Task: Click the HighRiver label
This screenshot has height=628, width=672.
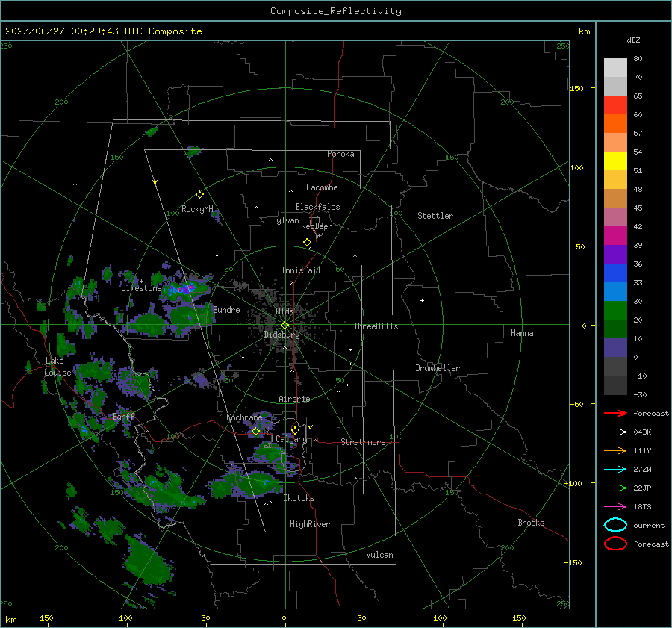Action: point(310,524)
